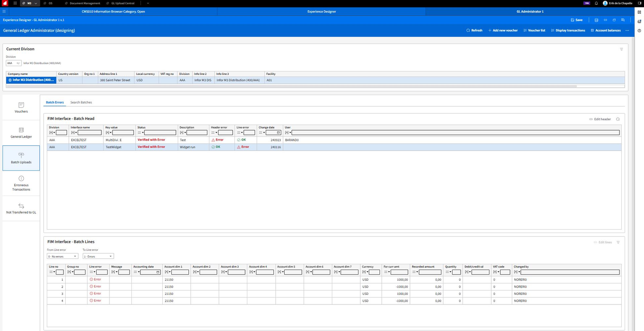644x331 pixels.
Task: Open the notifications bell
Action: (596, 3)
